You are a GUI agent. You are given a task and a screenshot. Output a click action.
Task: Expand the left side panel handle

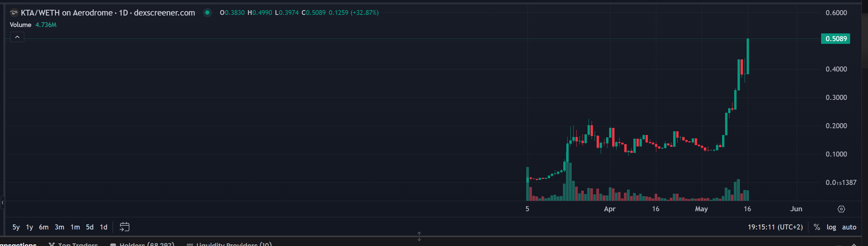2,202
